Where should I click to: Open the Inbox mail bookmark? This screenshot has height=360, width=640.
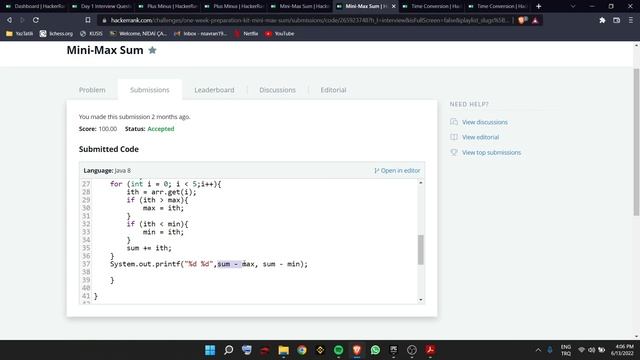click(200, 33)
